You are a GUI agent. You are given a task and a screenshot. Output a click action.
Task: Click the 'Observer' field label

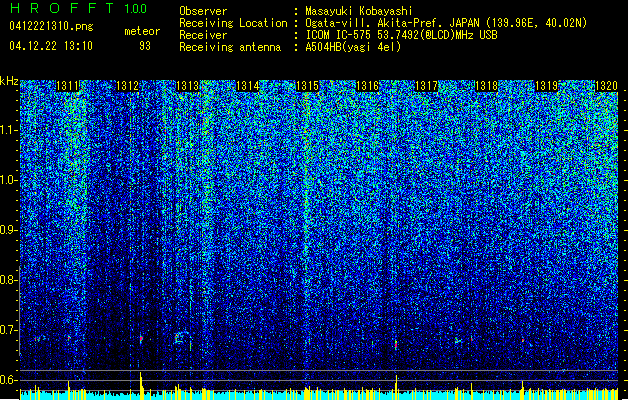[203, 11]
